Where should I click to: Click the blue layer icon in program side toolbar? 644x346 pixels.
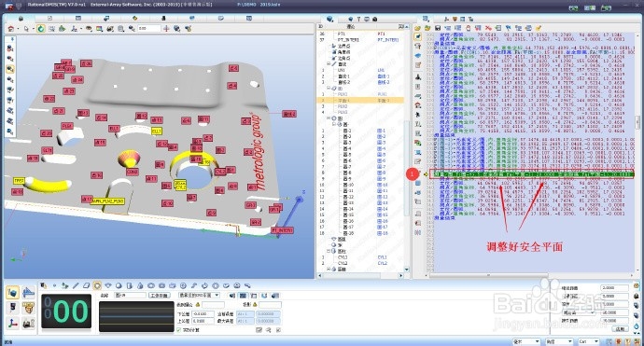tap(418, 56)
